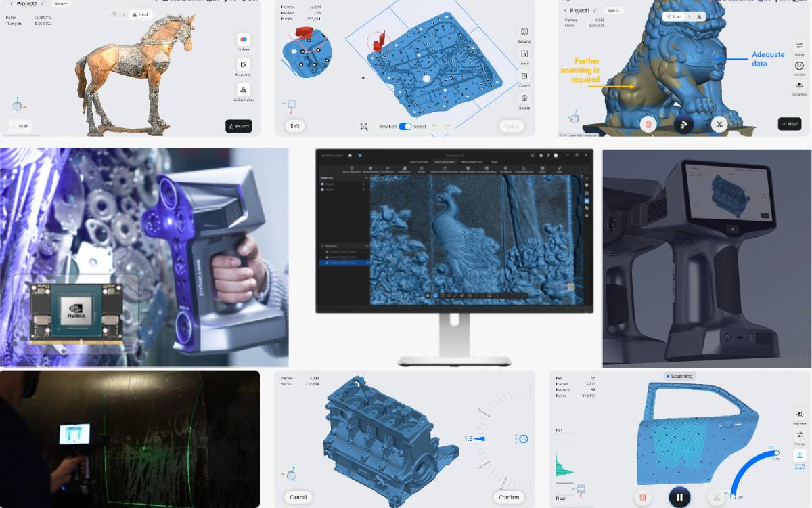Open Settings in the lion statue scan panel

pos(799,44)
